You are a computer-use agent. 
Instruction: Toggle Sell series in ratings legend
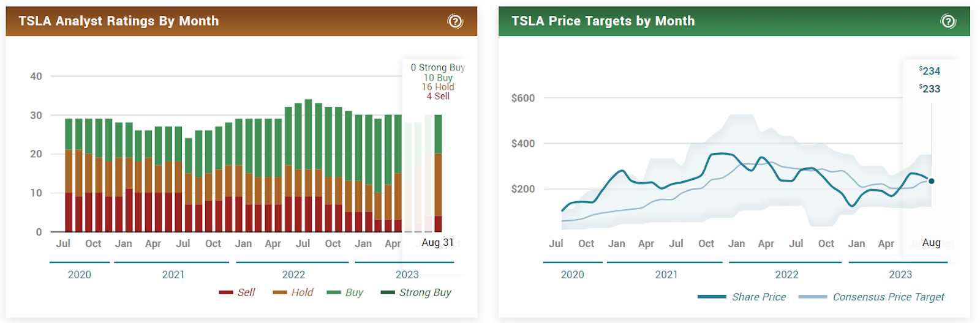pyautogui.click(x=237, y=292)
